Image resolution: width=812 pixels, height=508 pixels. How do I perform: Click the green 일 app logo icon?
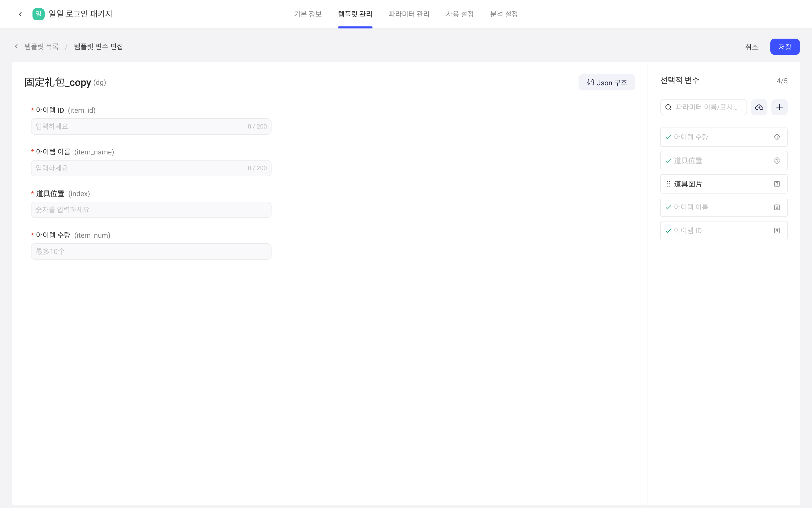click(x=38, y=14)
